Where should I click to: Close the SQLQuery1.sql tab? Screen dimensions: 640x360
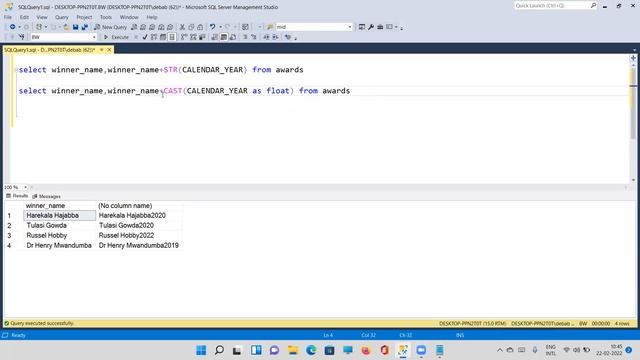[x=109, y=50]
